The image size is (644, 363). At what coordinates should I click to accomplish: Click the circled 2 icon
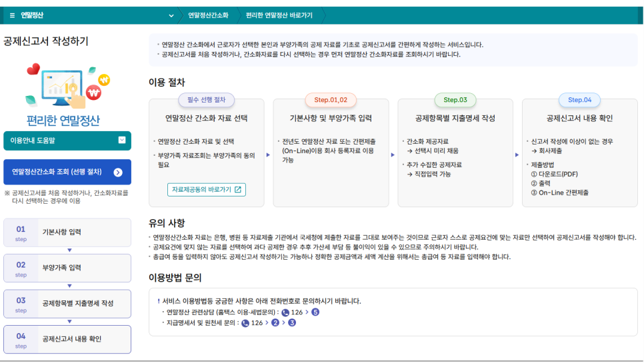[275, 323]
